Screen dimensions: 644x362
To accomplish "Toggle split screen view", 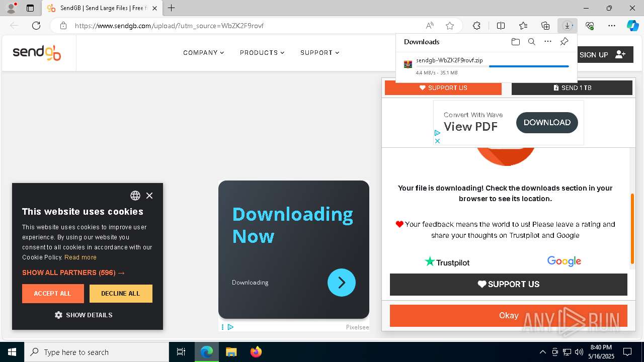I will tap(501, 26).
